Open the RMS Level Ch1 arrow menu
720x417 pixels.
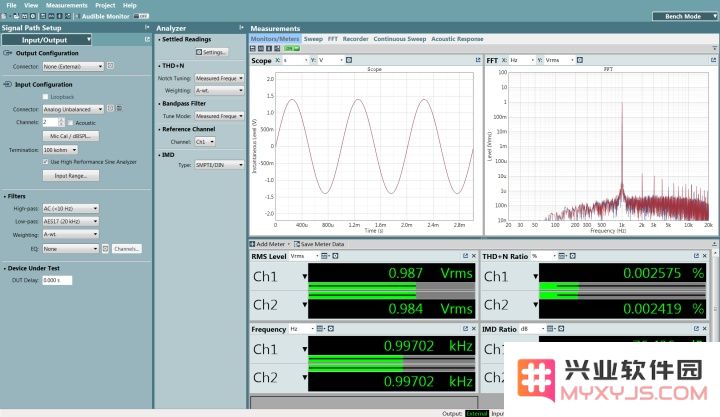tap(304, 276)
